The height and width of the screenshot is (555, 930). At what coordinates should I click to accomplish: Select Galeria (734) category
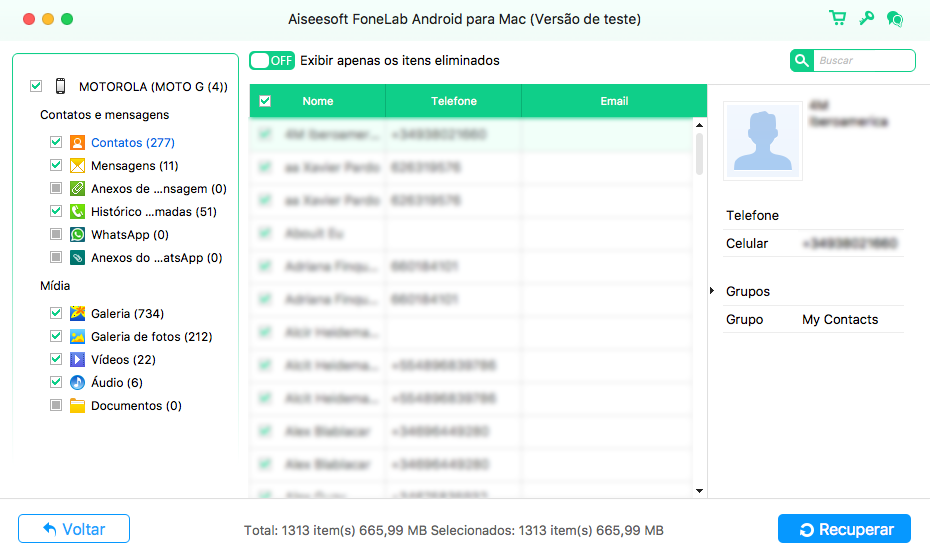[128, 314]
